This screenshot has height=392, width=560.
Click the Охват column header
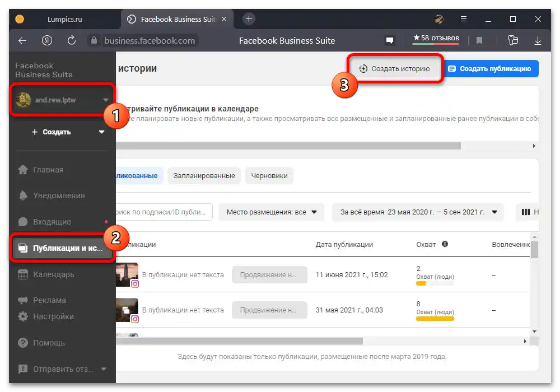426,245
